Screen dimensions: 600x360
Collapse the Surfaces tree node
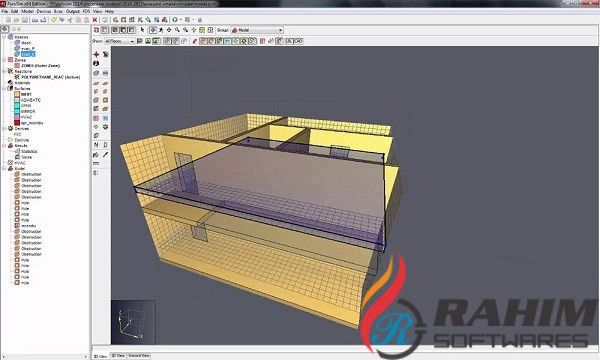tap(4, 88)
